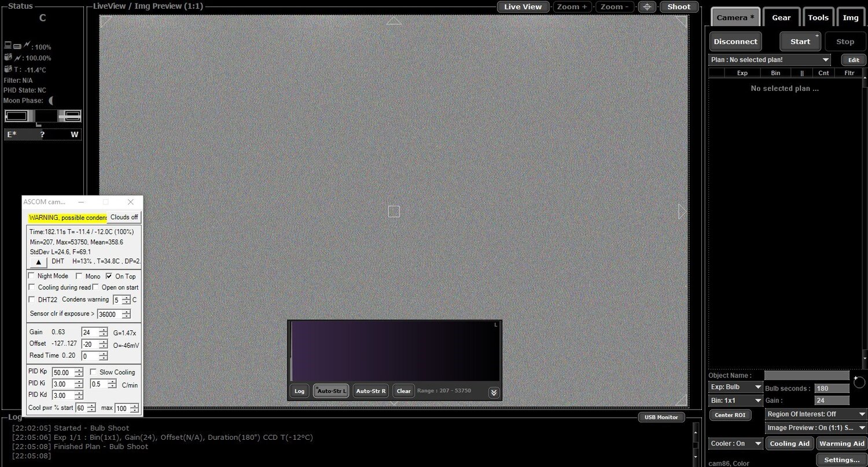Open the Exp: Bulb dropdown
This screenshot has height=467, width=868.
(735, 387)
